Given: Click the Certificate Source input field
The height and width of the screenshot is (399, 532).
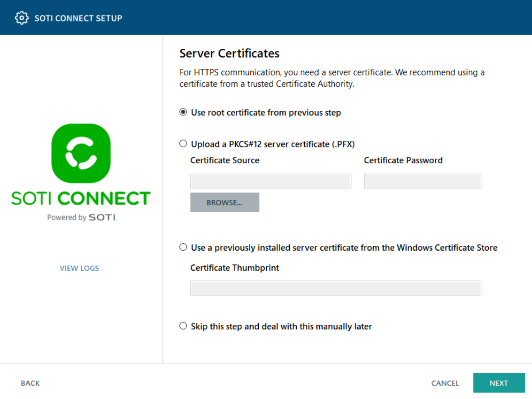Looking at the screenshot, I should pyautogui.click(x=271, y=181).
